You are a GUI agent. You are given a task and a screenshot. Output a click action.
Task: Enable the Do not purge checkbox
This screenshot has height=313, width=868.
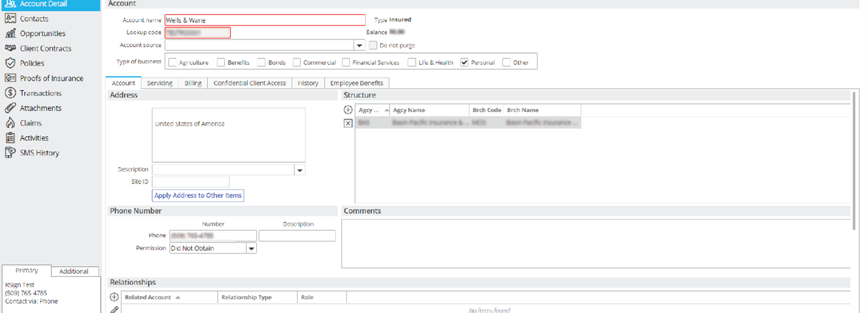(x=373, y=45)
